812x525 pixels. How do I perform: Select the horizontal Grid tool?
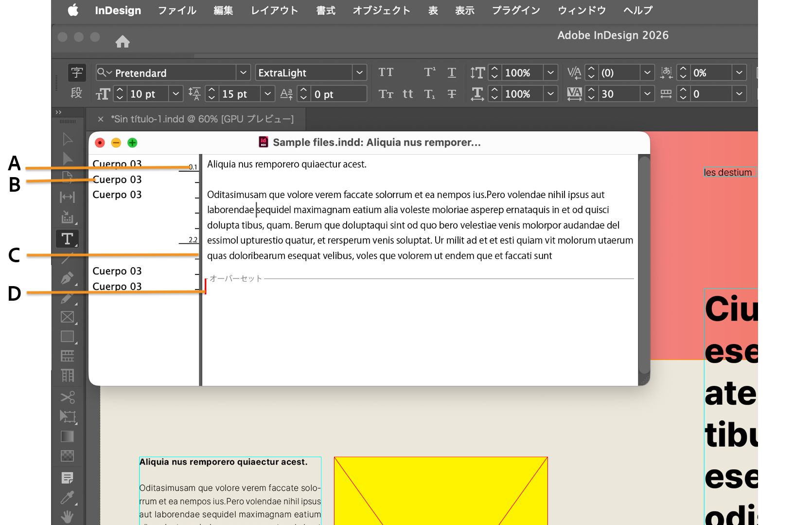[67, 356]
